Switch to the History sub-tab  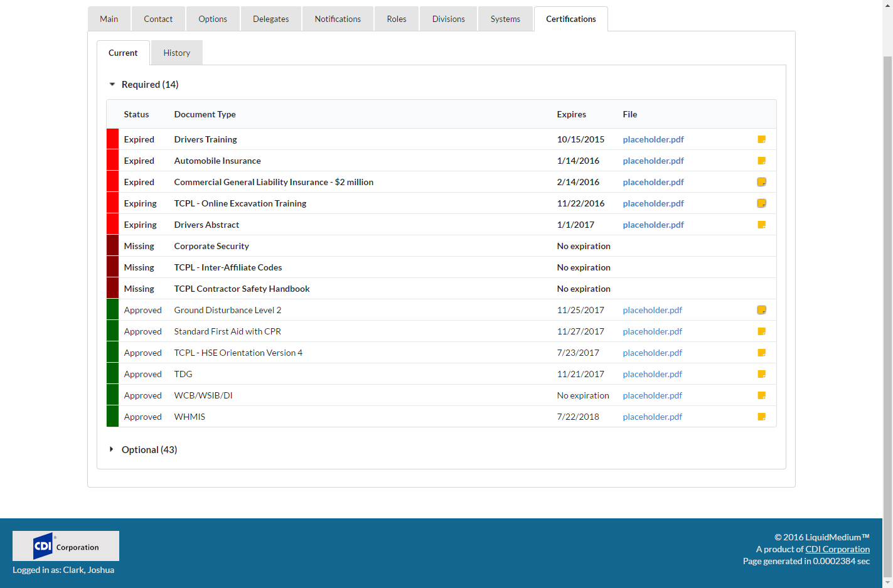click(x=176, y=53)
